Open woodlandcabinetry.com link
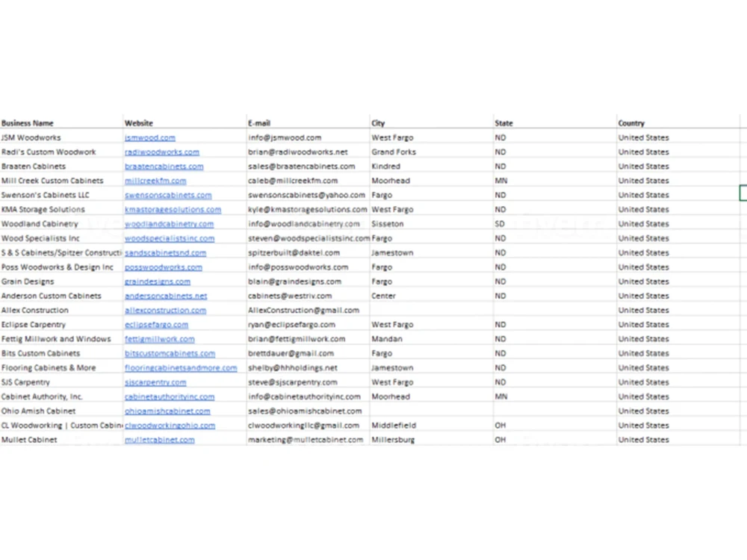 169,224
